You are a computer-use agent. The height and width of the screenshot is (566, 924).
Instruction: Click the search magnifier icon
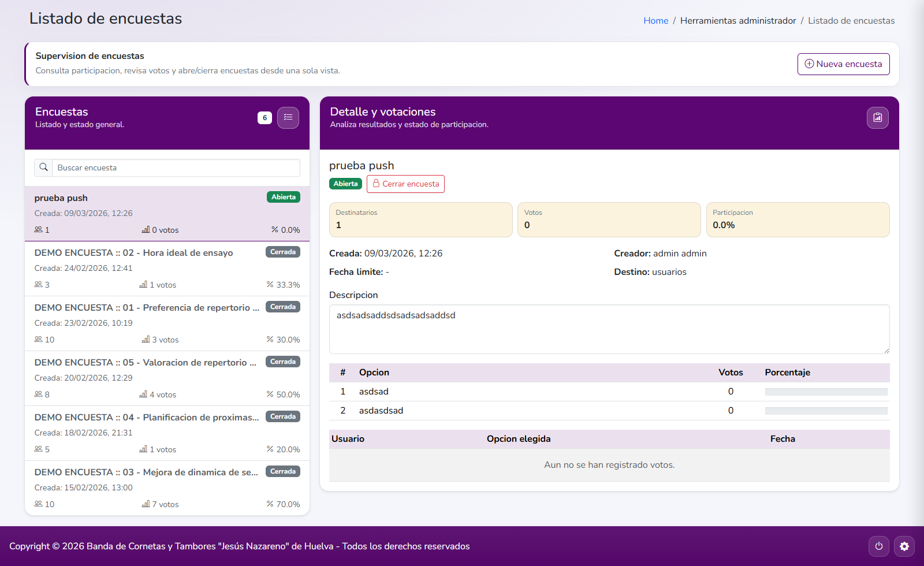point(43,167)
